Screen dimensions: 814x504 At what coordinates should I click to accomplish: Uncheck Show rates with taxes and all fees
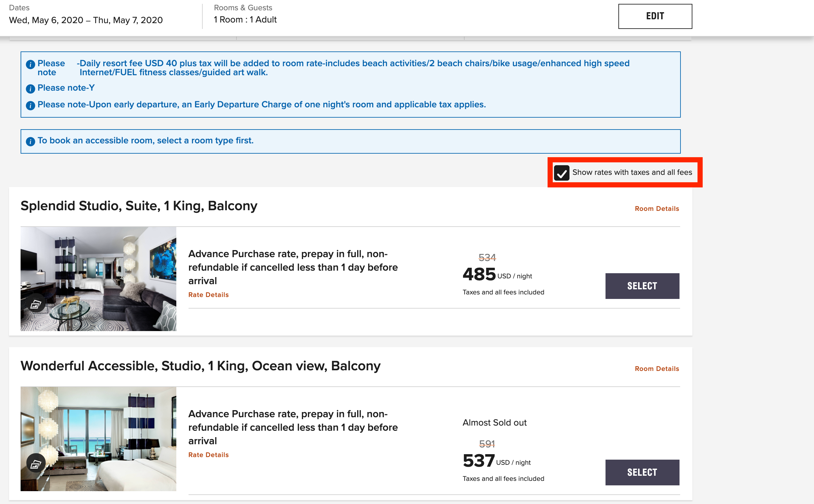561,173
